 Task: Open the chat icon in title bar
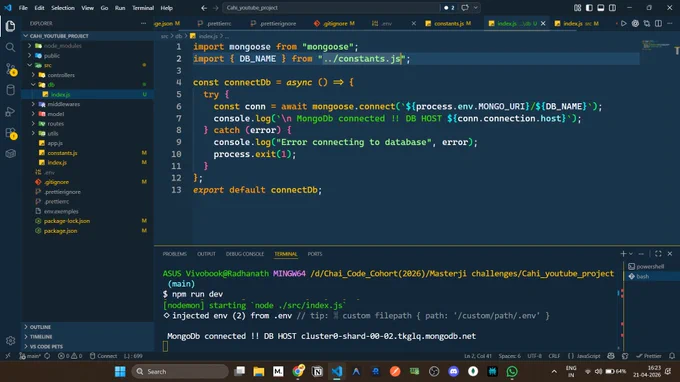(x=465, y=8)
